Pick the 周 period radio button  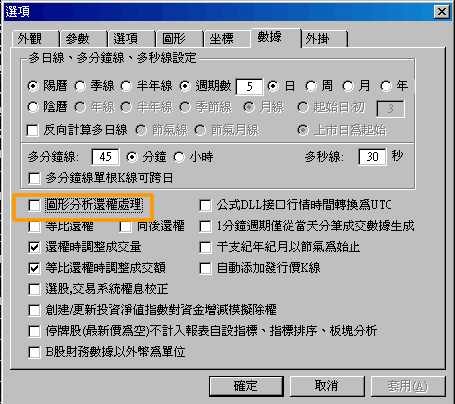tap(311, 86)
